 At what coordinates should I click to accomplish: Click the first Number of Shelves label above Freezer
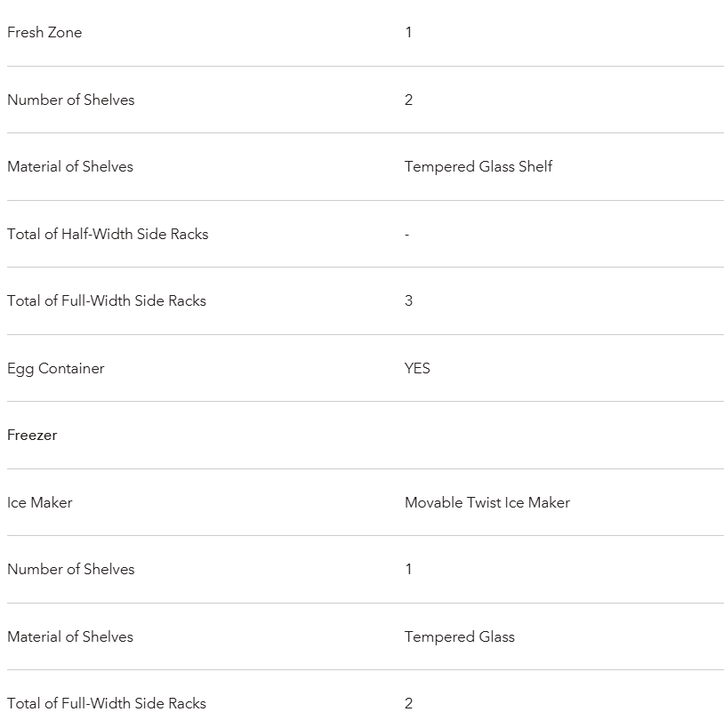(71, 100)
